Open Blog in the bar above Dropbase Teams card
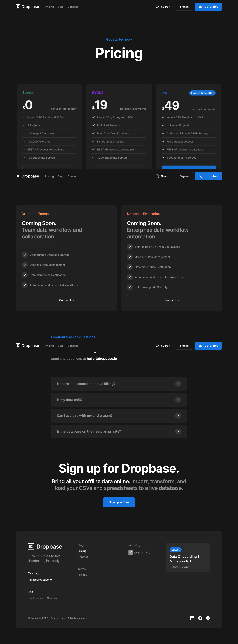 tap(61, 176)
